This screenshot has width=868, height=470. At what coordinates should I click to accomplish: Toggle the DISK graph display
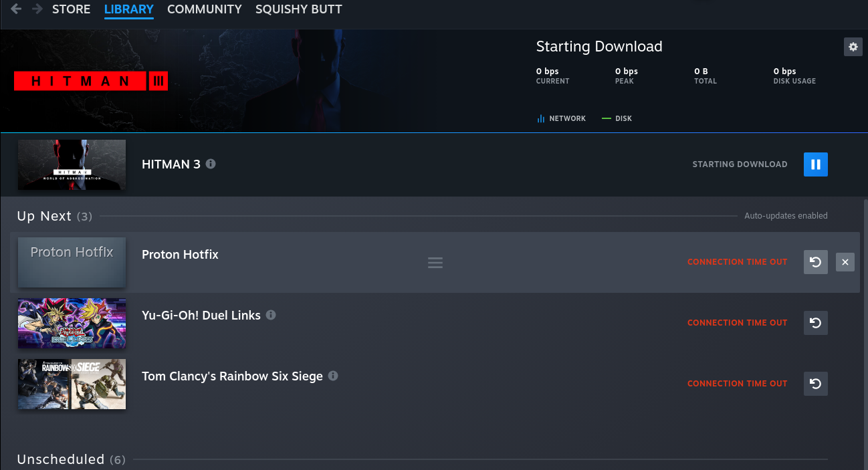pyautogui.click(x=617, y=118)
